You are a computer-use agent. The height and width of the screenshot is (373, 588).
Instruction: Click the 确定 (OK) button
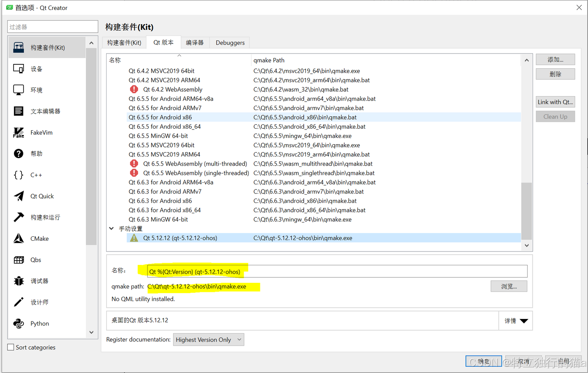484,361
